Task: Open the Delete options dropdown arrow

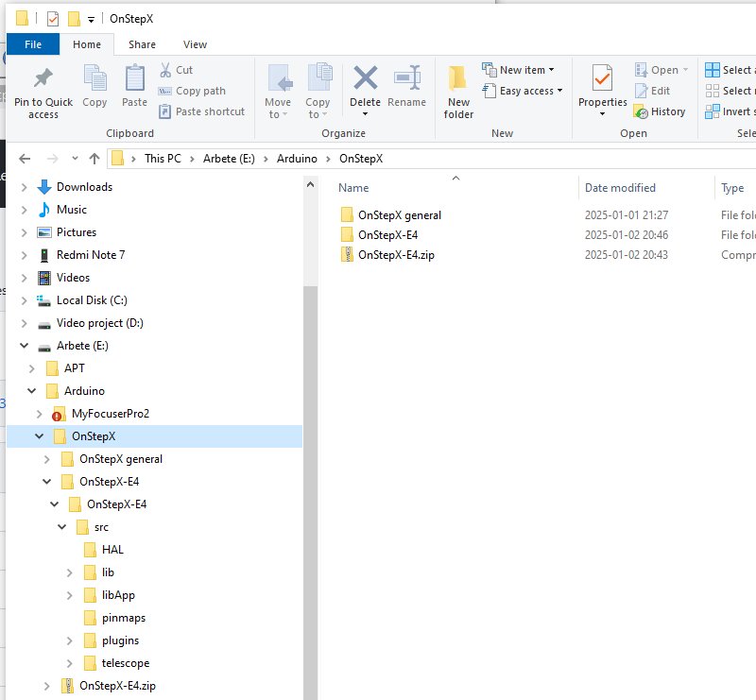Action: click(x=365, y=114)
